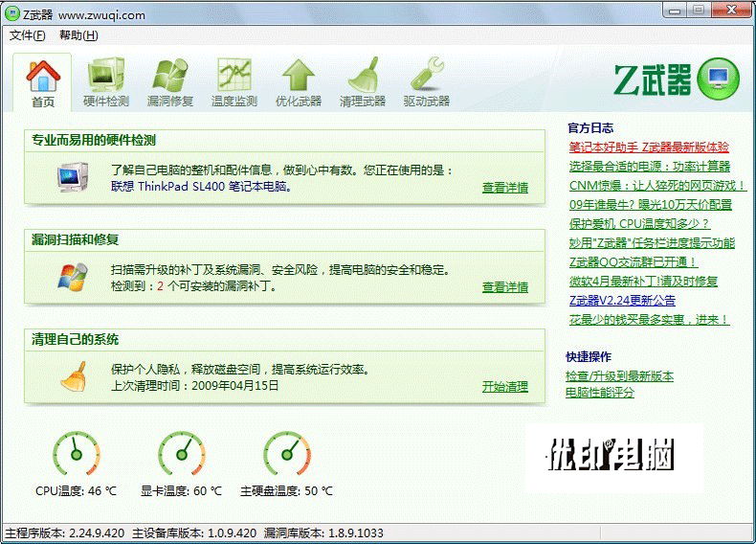This screenshot has height=544, width=756.
Task: Click 显卡温度: 60 ℃ label
Action: point(181,491)
